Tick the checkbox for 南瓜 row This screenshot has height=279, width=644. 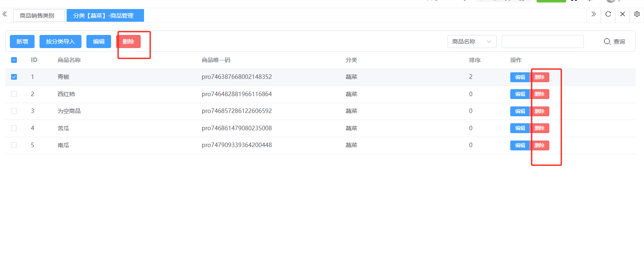(14, 145)
